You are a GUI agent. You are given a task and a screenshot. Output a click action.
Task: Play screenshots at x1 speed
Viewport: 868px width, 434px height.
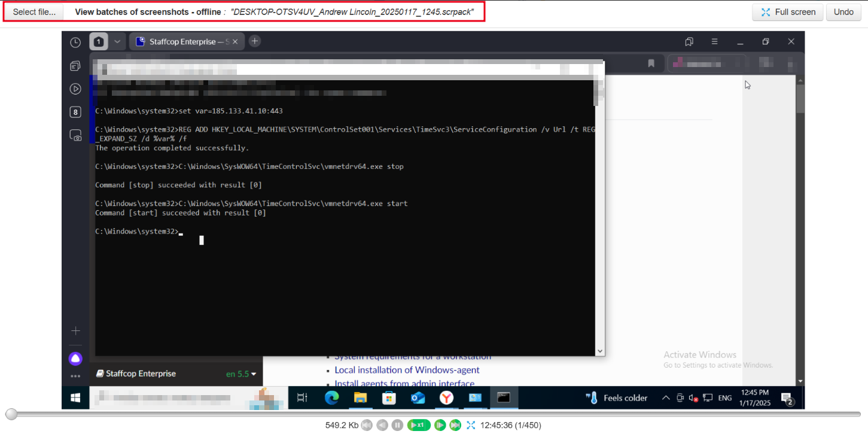(419, 425)
